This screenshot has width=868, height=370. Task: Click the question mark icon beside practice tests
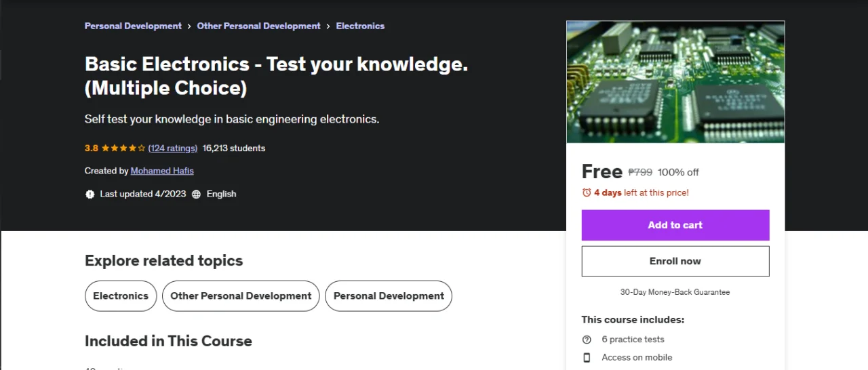tap(587, 340)
